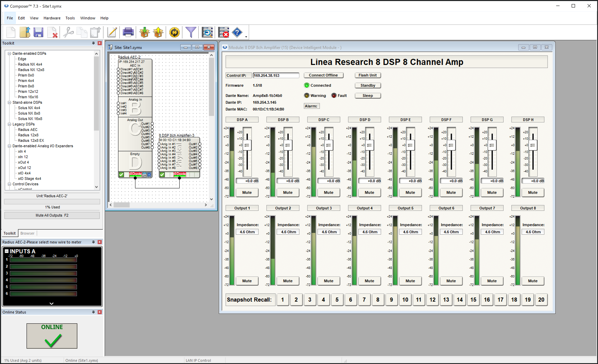Image resolution: width=598 pixels, height=364 pixels.
Task: Click the Control IP input field
Action: pyautogui.click(x=276, y=75)
